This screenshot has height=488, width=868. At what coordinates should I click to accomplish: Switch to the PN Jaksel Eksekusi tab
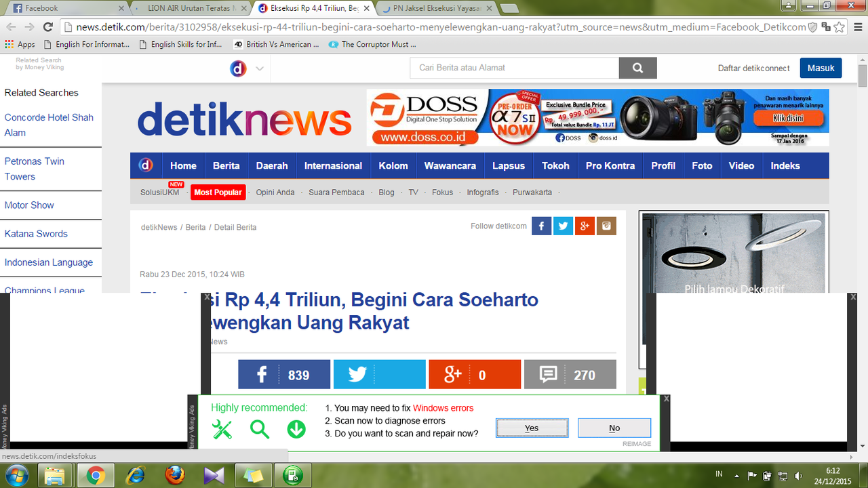click(437, 8)
